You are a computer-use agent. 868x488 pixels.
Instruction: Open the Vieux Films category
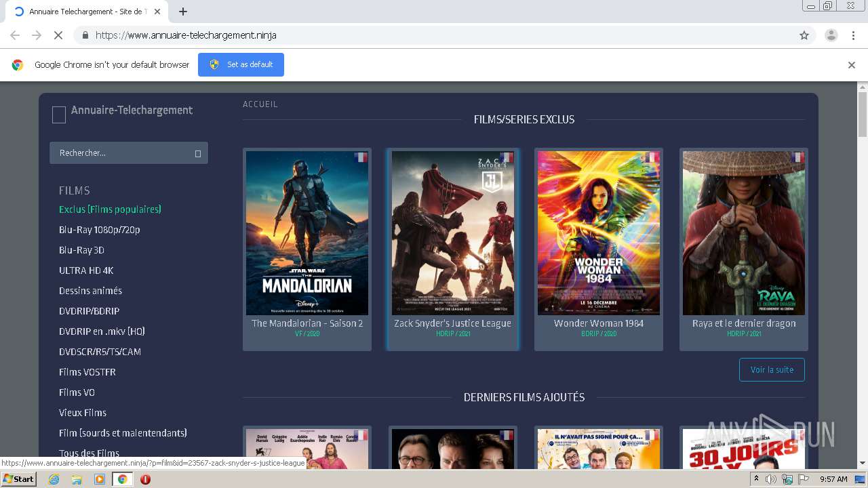click(83, 413)
